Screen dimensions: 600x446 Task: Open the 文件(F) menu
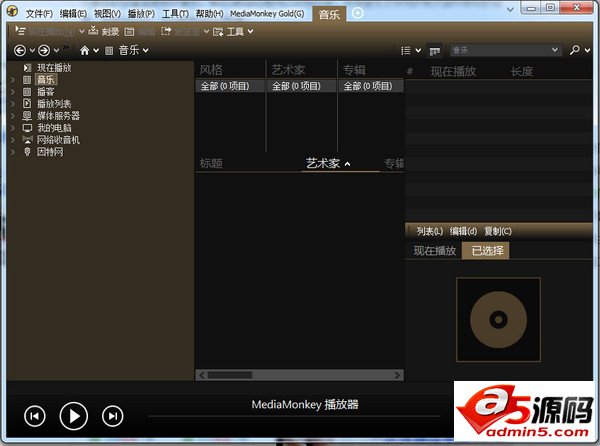point(40,14)
